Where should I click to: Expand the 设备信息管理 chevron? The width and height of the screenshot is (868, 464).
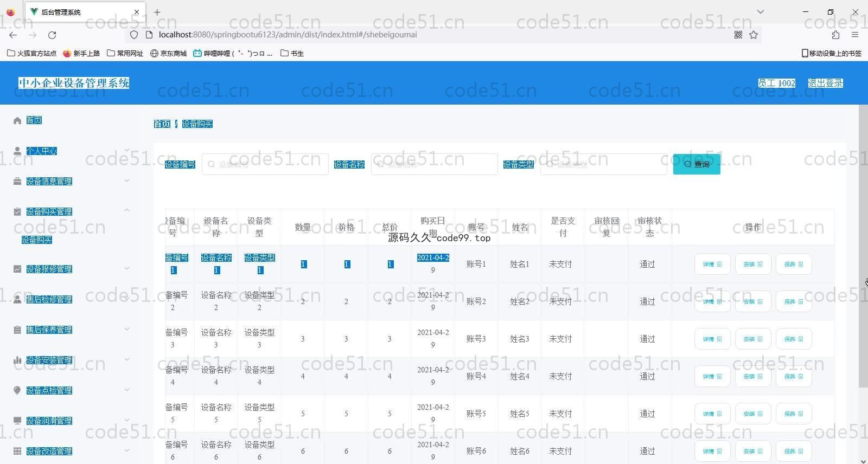coord(127,181)
